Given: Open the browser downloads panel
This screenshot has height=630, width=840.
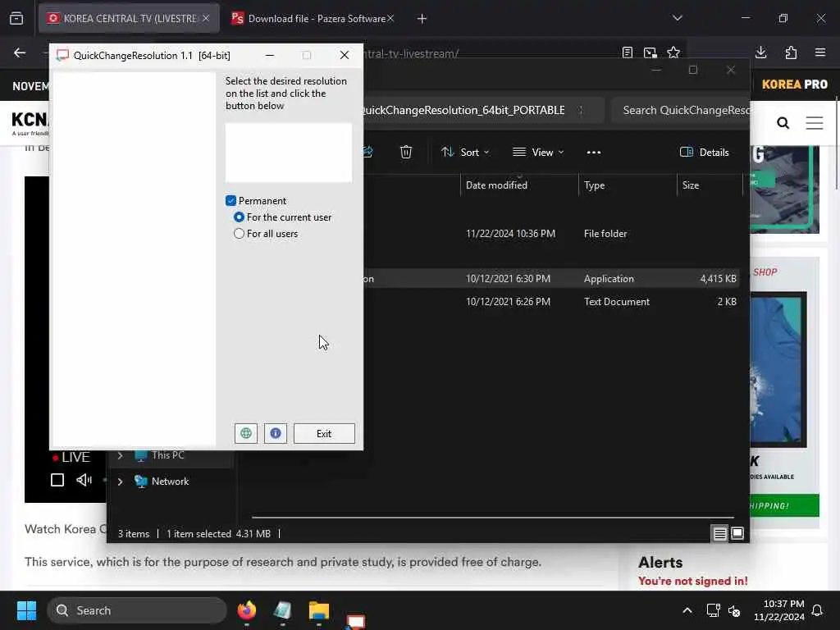Looking at the screenshot, I should coord(760,52).
